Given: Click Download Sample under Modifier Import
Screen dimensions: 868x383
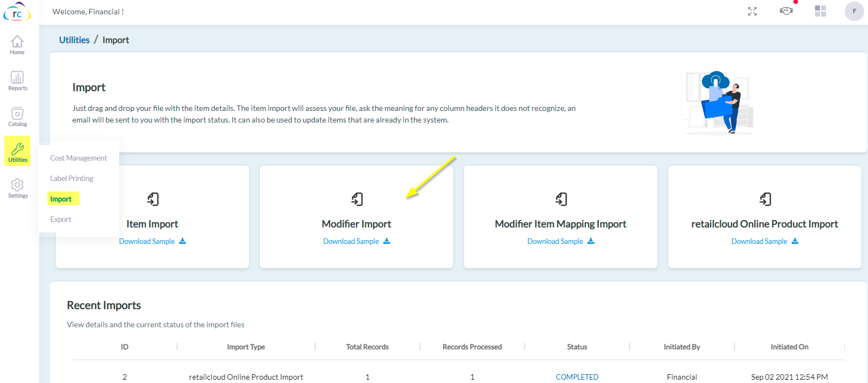Looking at the screenshot, I should click(x=351, y=241).
